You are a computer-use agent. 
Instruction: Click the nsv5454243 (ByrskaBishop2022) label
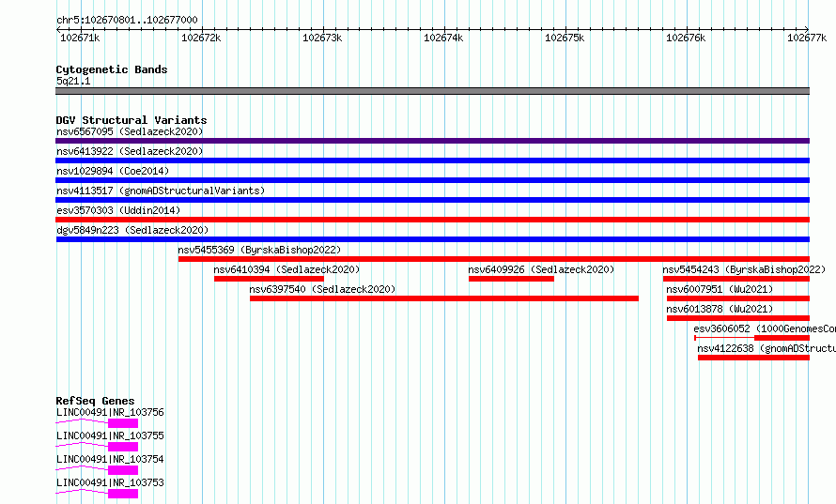(744, 269)
